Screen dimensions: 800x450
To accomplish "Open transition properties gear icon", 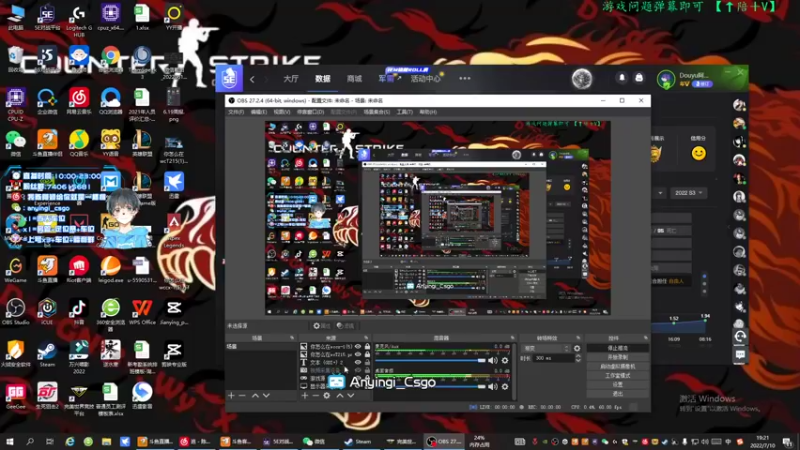I will pyautogui.click(x=577, y=348).
